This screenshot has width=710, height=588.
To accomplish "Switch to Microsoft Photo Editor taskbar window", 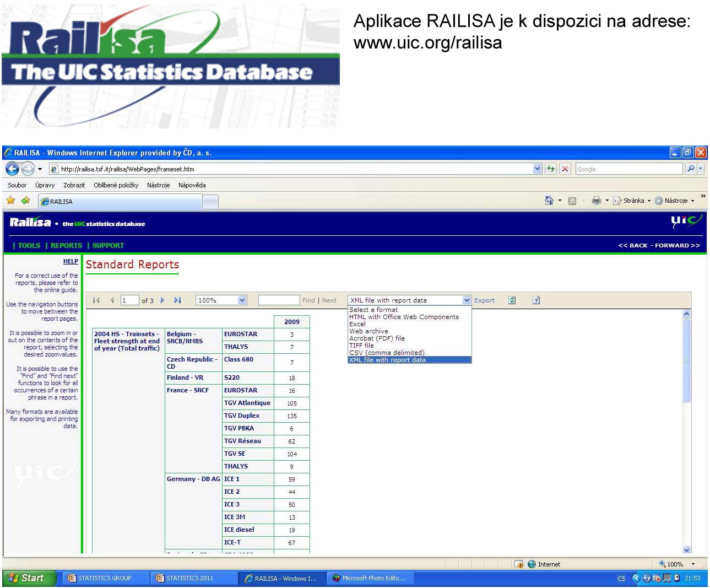I will point(371,578).
